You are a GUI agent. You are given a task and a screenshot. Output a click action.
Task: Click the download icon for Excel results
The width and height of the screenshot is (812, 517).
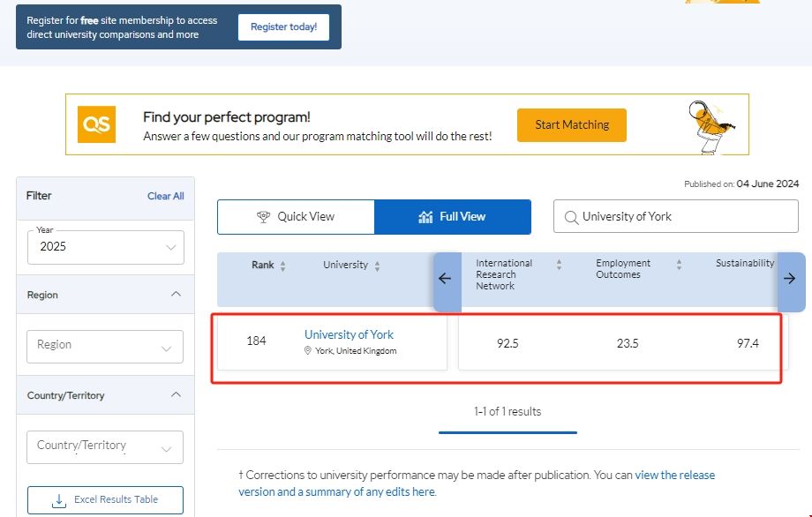pos(60,500)
